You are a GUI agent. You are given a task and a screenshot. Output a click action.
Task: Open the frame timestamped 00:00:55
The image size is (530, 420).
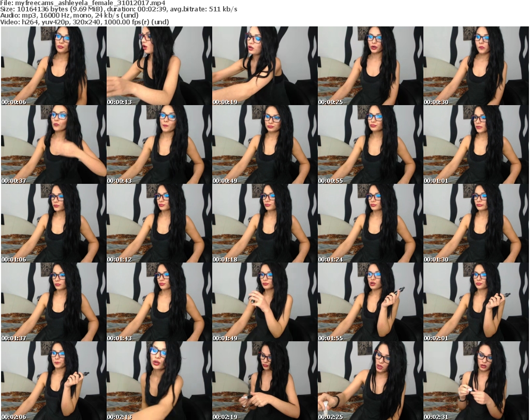point(371,144)
